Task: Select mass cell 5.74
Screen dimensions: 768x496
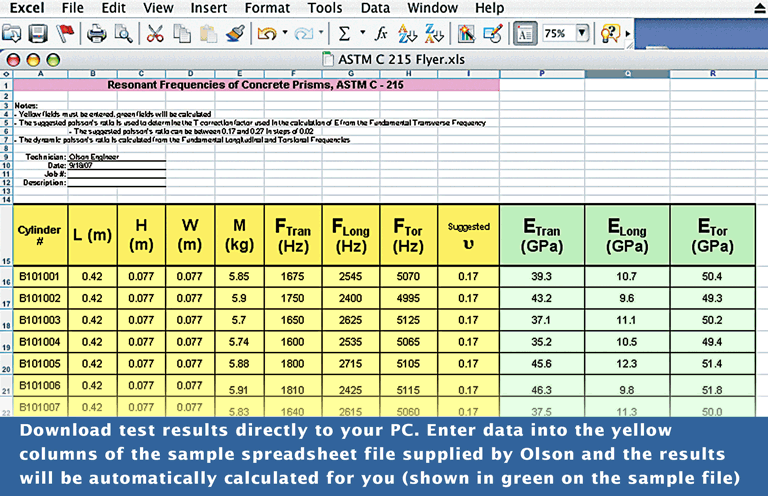Action: click(239, 342)
